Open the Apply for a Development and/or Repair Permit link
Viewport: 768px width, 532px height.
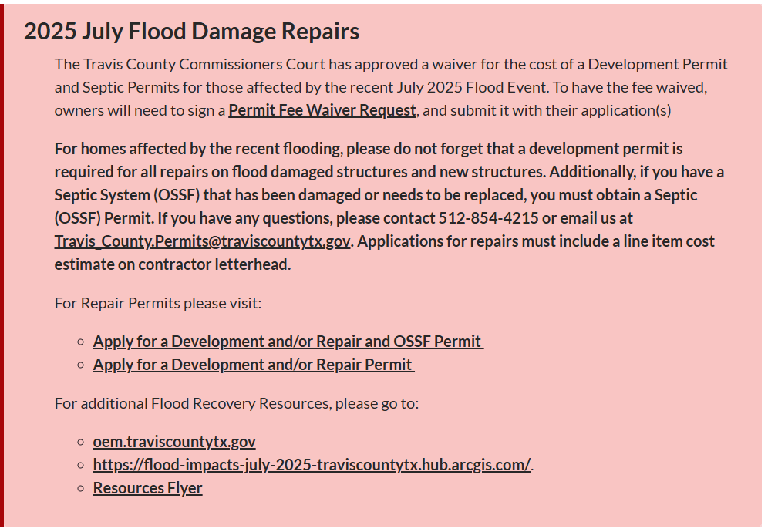click(254, 365)
